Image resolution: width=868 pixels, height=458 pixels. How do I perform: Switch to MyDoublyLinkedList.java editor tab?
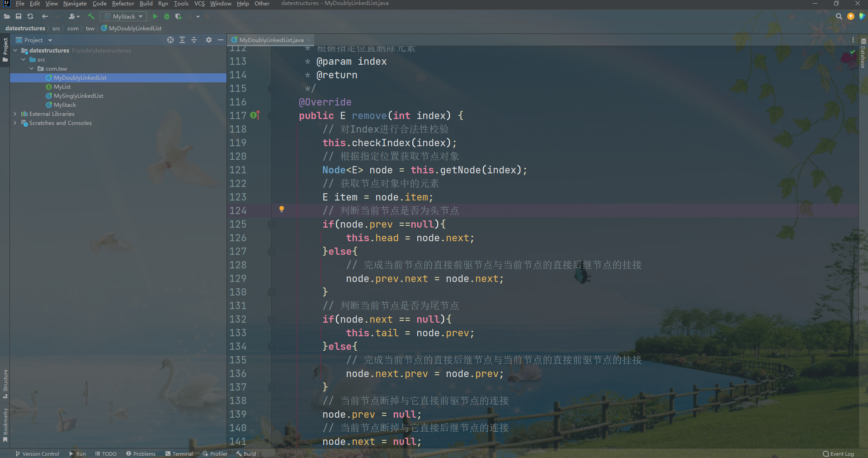(271, 40)
